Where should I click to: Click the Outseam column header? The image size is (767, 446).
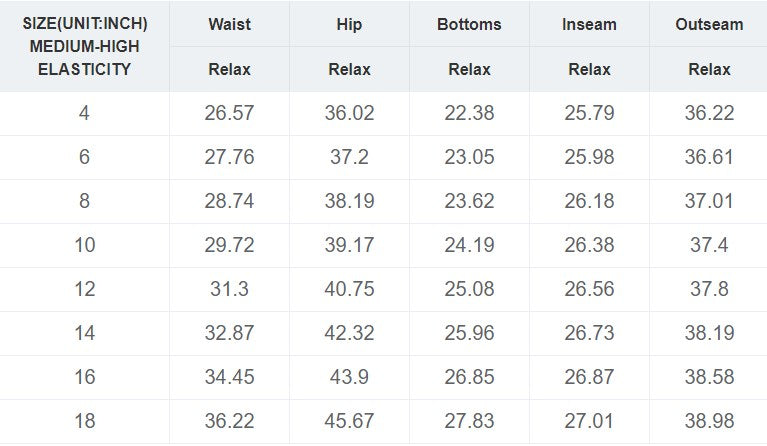(x=709, y=24)
